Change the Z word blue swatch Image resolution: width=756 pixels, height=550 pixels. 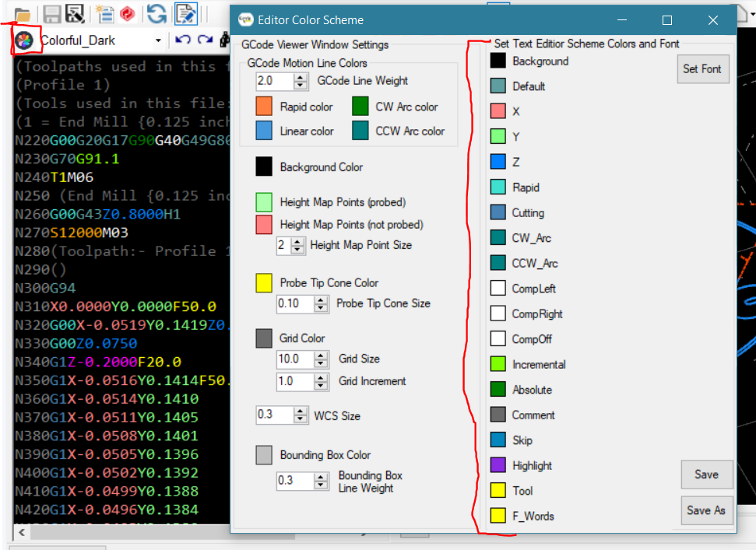tap(498, 161)
